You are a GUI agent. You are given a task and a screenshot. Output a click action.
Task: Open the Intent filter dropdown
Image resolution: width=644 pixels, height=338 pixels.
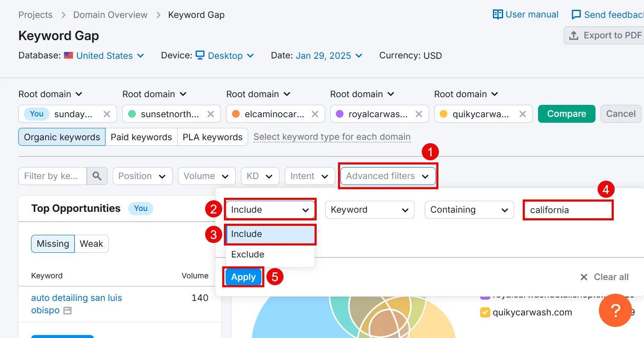(x=310, y=176)
